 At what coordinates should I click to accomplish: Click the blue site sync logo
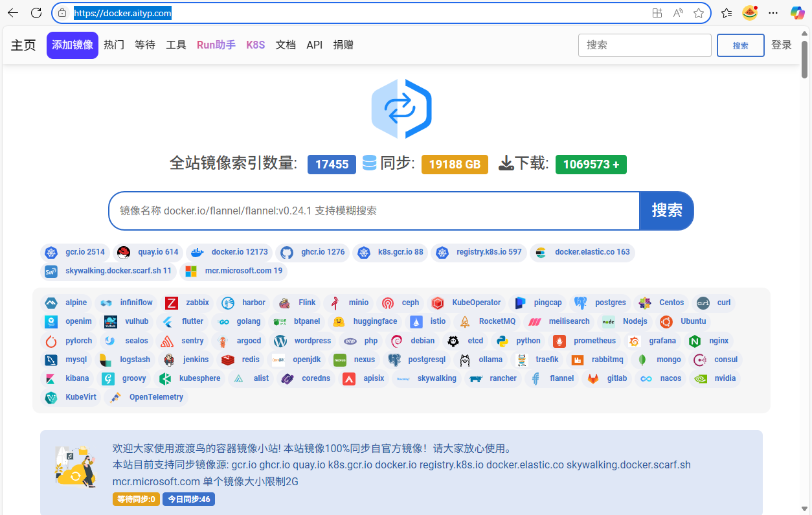coord(401,109)
